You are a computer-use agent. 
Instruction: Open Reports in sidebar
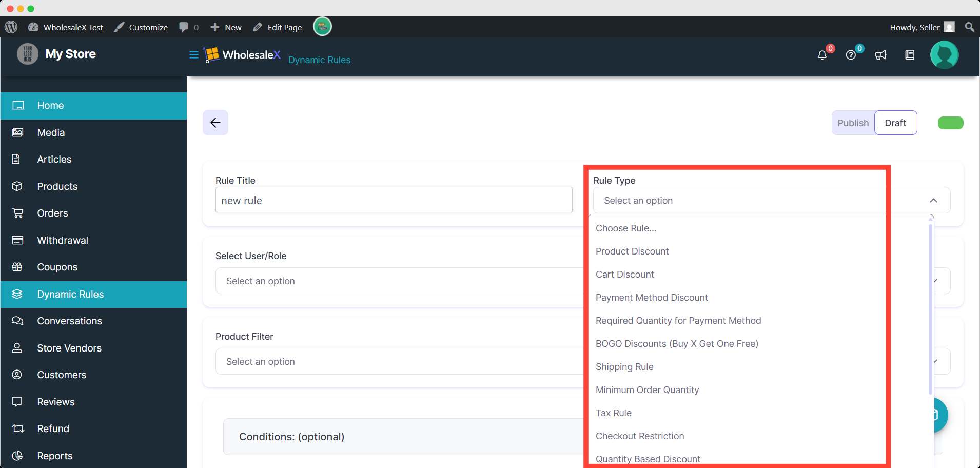click(x=93, y=456)
